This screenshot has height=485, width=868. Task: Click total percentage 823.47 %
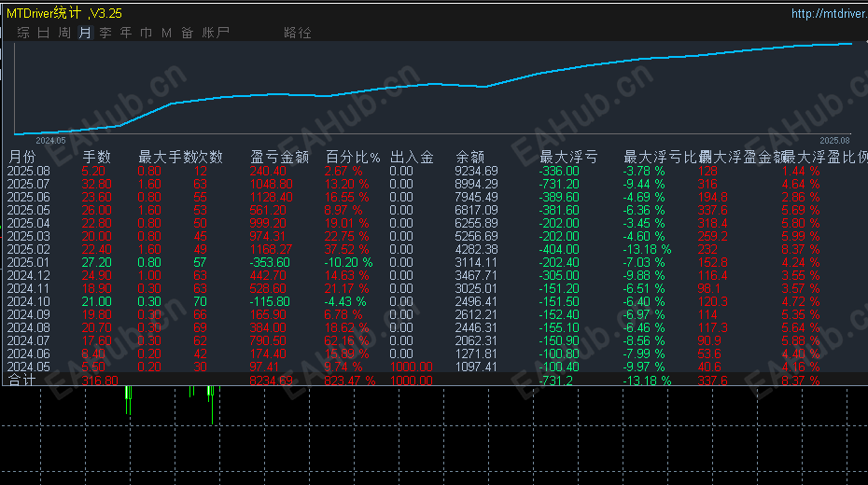(x=350, y=381)
